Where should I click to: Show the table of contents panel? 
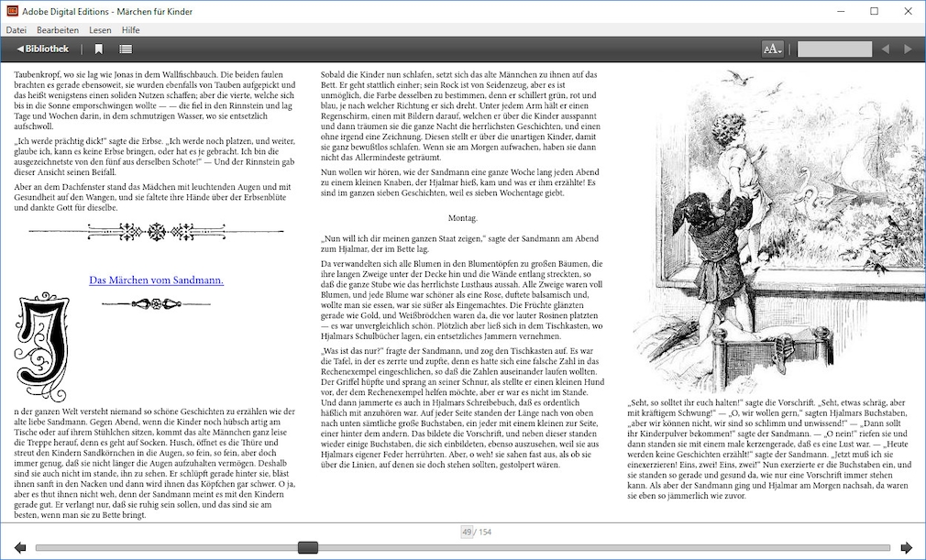(x=126, y=49)
